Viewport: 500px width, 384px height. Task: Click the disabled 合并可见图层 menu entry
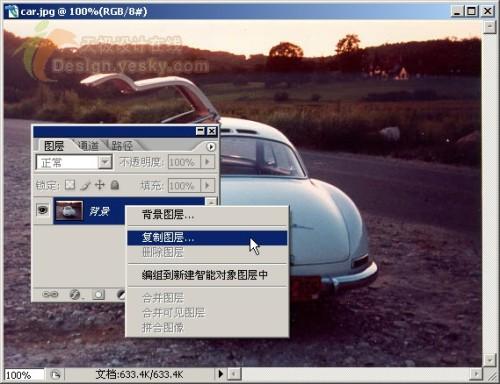pos(207,313)
